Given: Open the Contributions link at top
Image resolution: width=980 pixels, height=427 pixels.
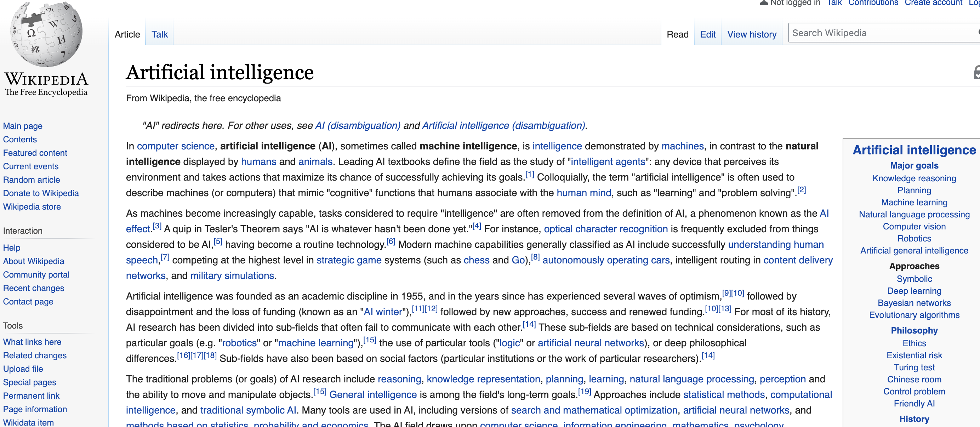Looking at the screenshot, I should pyautogui.click(x=873, y=3).
